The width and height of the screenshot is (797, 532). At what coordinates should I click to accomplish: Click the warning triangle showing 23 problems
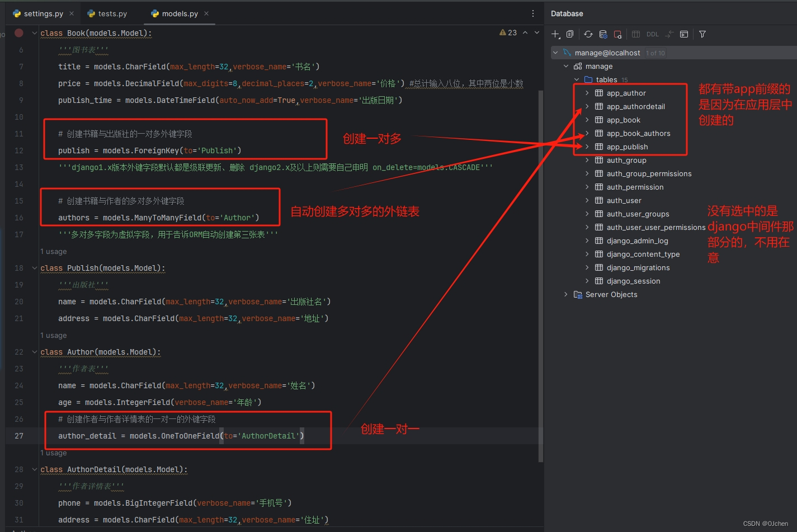tap(503, 32)
